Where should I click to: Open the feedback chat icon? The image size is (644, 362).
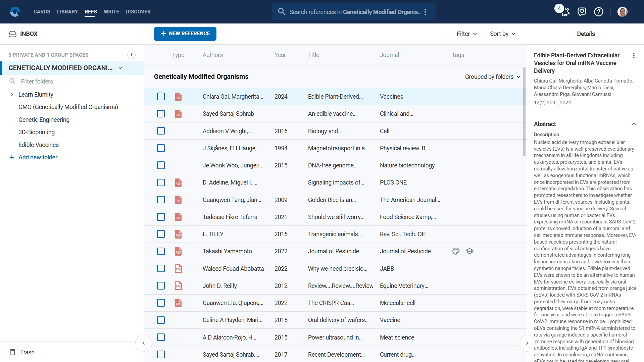click(x=582, y=12)
